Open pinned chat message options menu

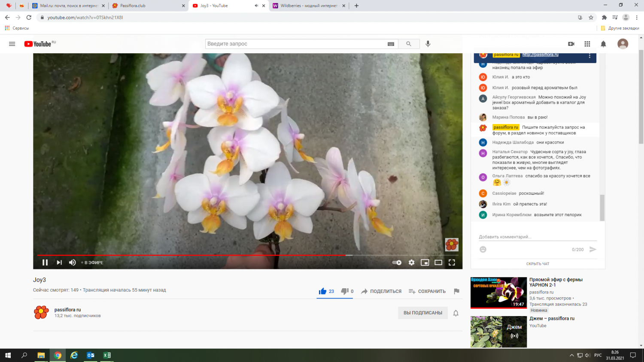click(x=589, y=56)
